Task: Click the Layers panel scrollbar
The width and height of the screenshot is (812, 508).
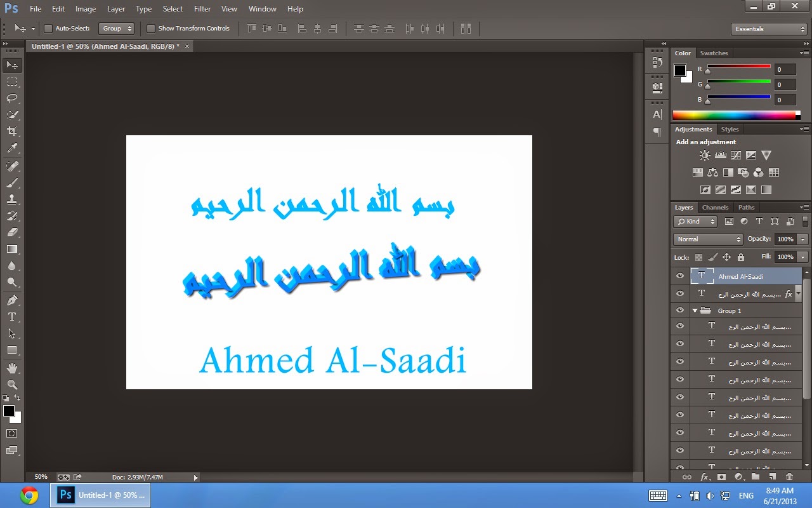Action: pos(807,340)
